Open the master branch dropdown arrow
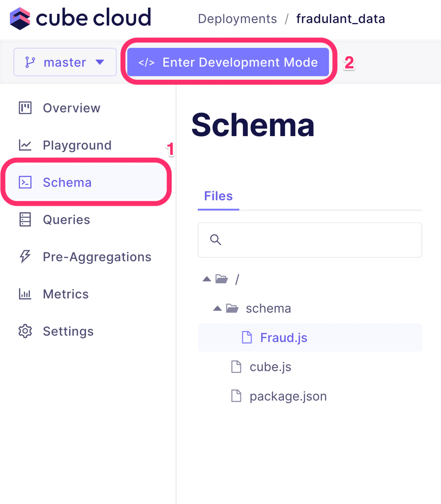This screenshot has width=441, height=504. coord(100,62)
